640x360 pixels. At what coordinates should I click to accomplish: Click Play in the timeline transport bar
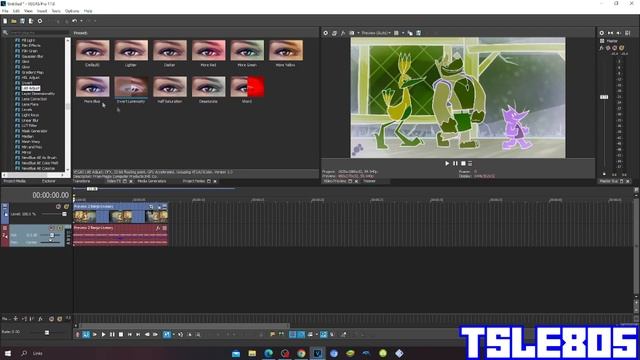(103, 335)
